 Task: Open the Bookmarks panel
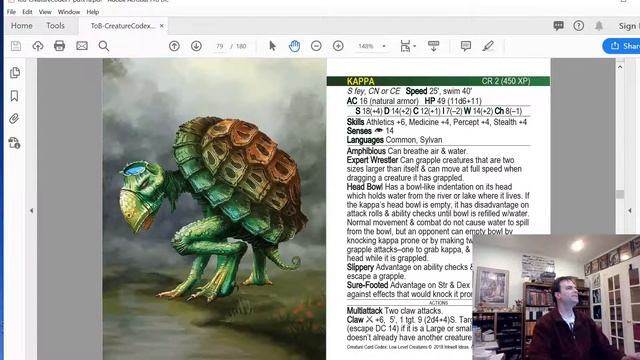coord(14,96)
